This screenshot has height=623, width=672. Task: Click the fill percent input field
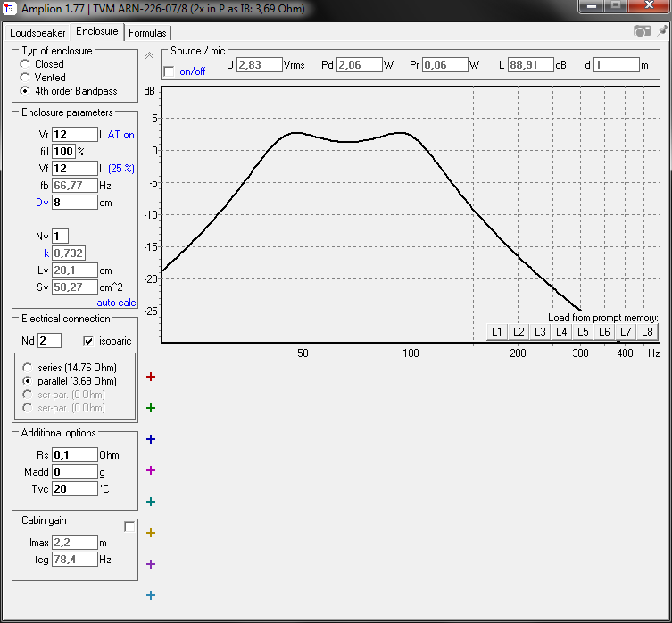click(x=64, y=152)
